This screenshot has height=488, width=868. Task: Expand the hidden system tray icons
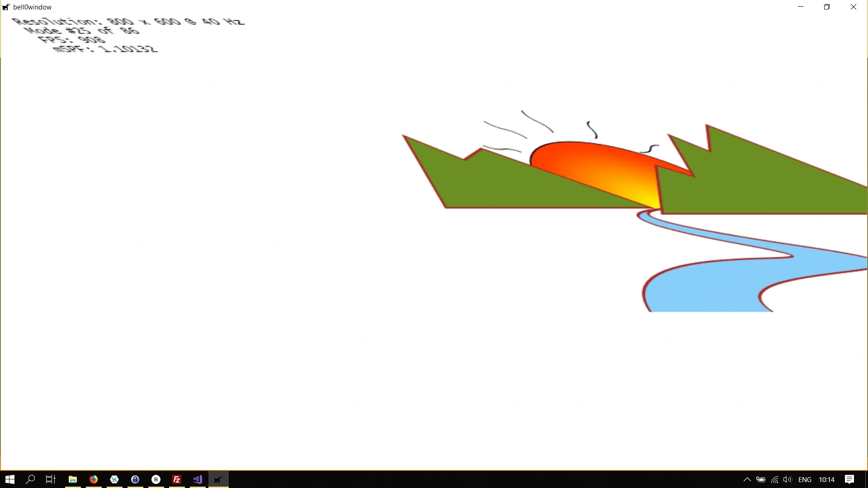pos(747,479)
